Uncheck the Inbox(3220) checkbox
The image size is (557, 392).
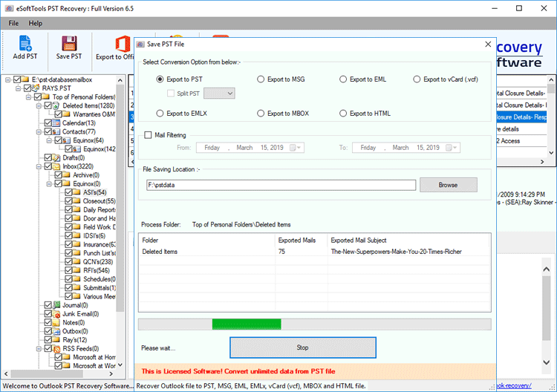[48, 166]
